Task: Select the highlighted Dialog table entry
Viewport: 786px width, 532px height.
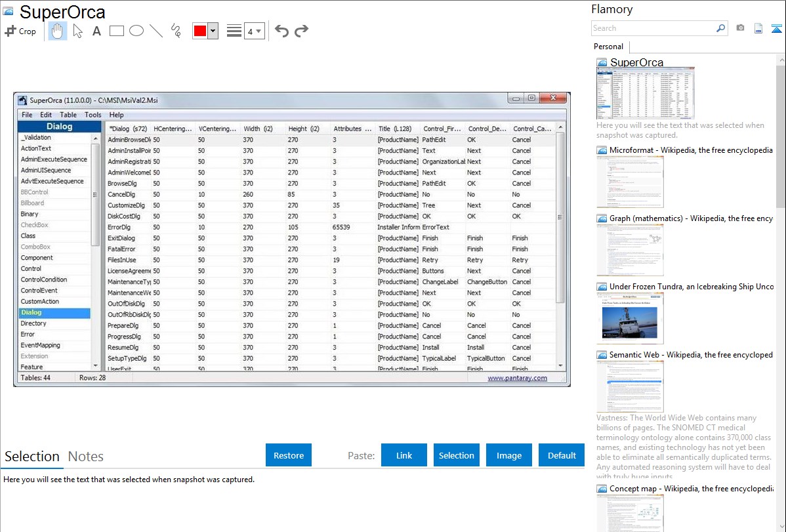Action: (x=54, y=312)
